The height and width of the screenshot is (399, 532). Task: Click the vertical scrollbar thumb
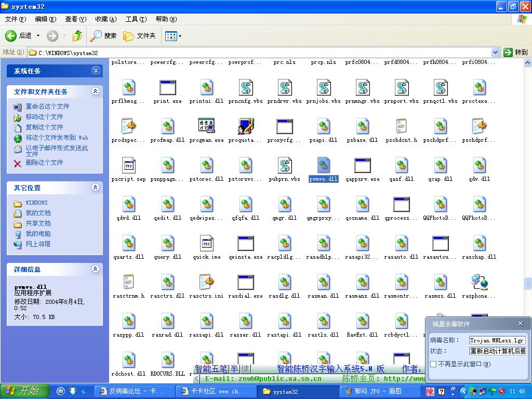[x=528, y=283]
